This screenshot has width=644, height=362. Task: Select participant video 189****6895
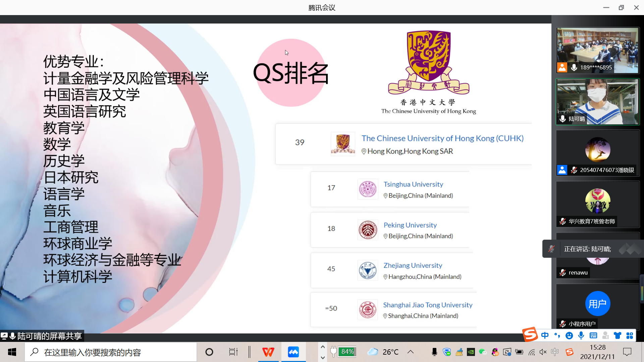click(597, 50)
